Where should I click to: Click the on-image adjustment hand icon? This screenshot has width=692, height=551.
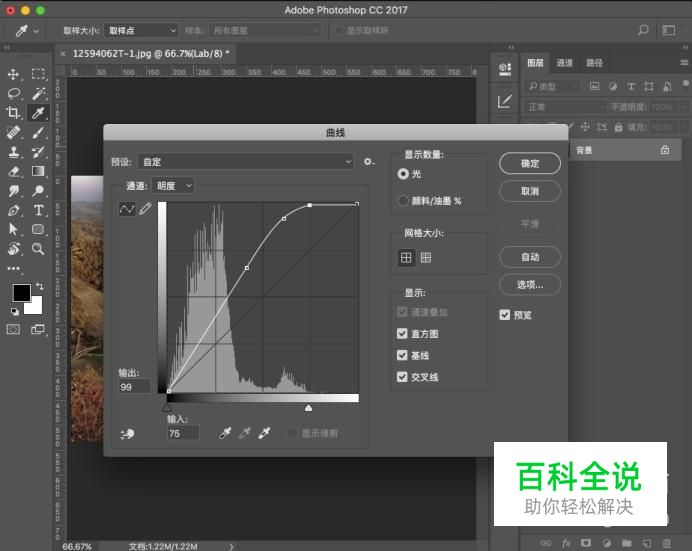tap(128, 434)
